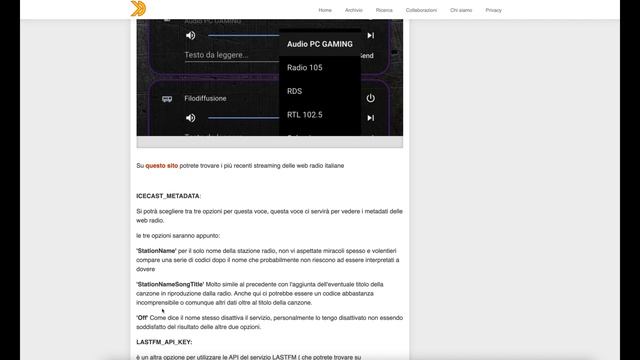Open the Chi siamo page
The width and height of the screenshot is (640, 360).
[461, 10]
